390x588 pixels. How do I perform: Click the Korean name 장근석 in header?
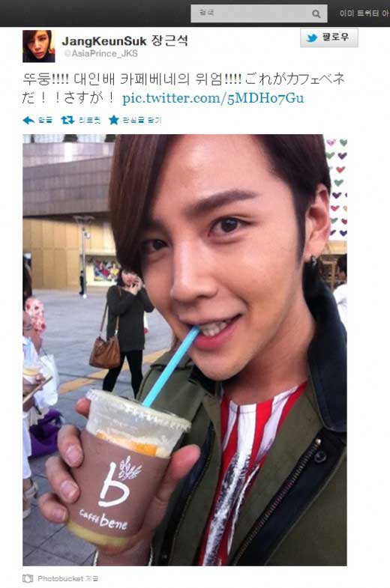point(169,40)
